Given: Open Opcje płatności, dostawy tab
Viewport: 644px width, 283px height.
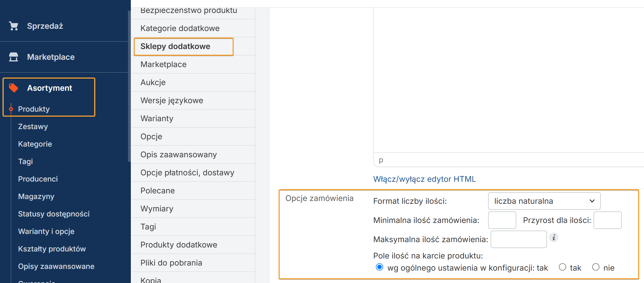Looking at the screenshot, I should click(x=187, y=173).
